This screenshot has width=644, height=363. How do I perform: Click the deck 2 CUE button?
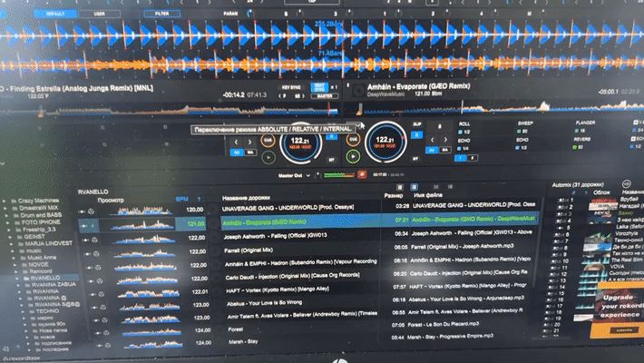(353, 140)
